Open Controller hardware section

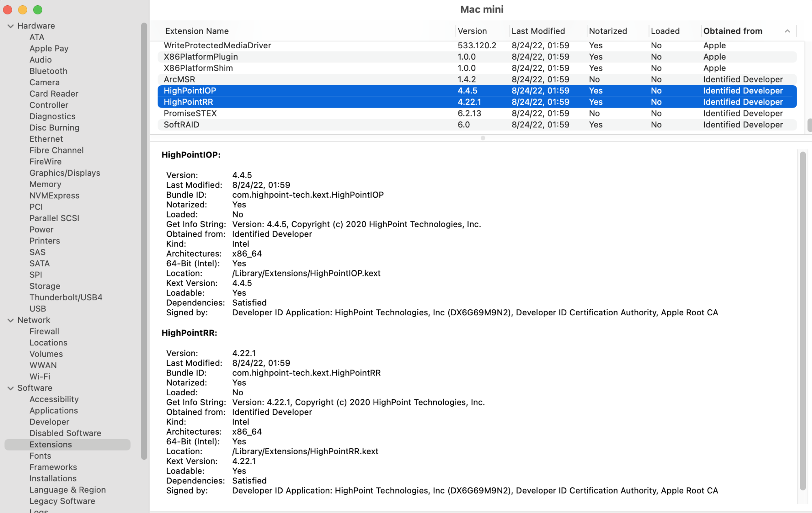(49, 105)
